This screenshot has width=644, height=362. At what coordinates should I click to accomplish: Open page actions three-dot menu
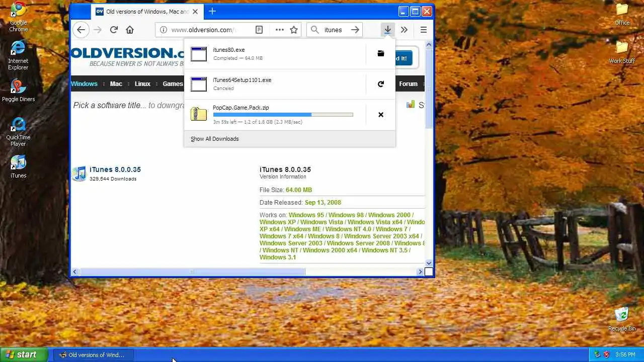tap(280, 30)
